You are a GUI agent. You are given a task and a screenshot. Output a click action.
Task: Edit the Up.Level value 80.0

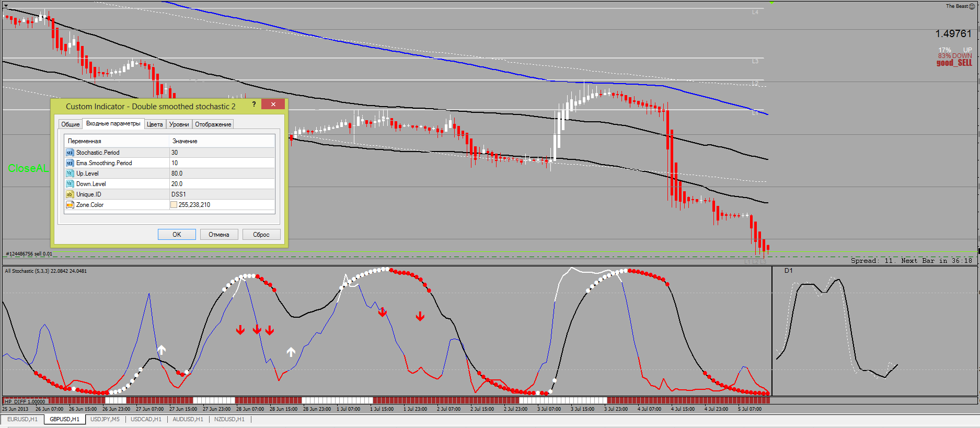[222, 173]
